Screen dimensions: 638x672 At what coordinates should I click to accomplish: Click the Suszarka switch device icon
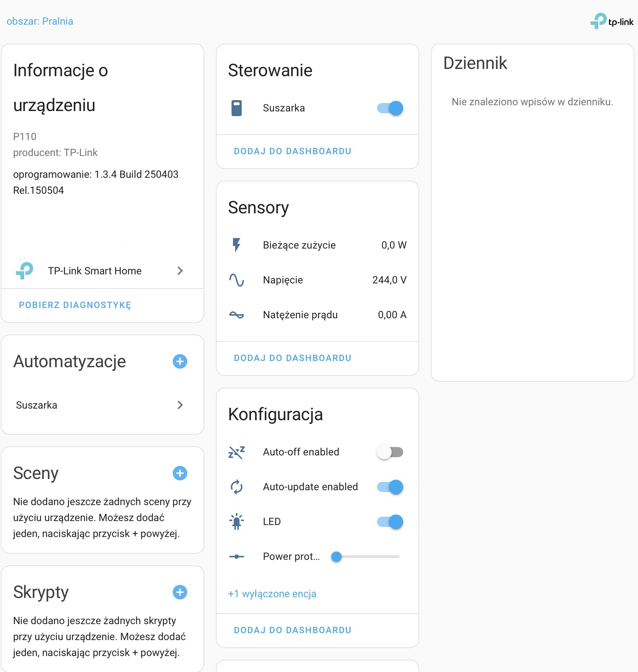(237, 108)
